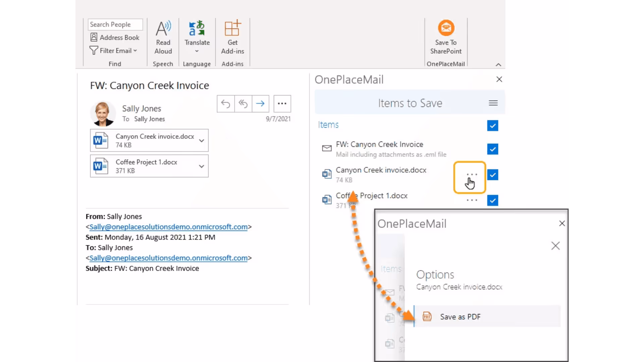Click the Word icon of Canyon Creek attachment
The image size is (644, 362).
(101, 140)
